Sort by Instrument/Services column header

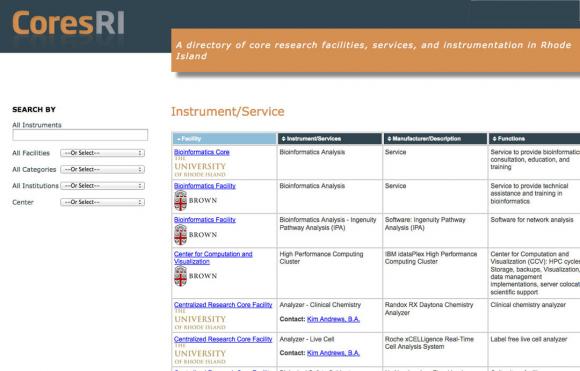click(x=330, y=139)
